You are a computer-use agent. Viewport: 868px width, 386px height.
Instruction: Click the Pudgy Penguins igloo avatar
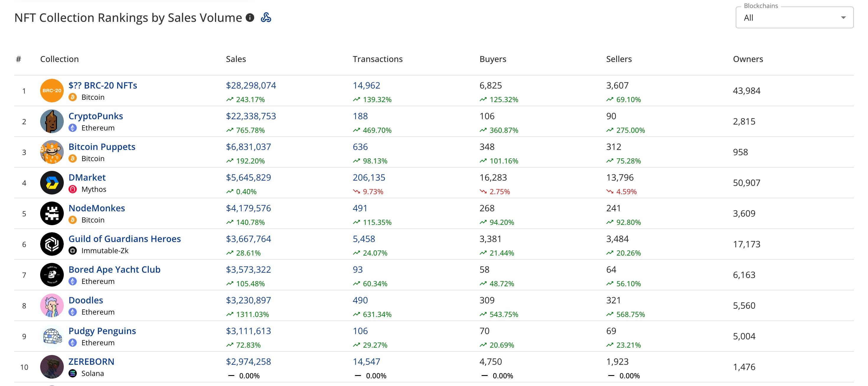click(x=52, y=336)
